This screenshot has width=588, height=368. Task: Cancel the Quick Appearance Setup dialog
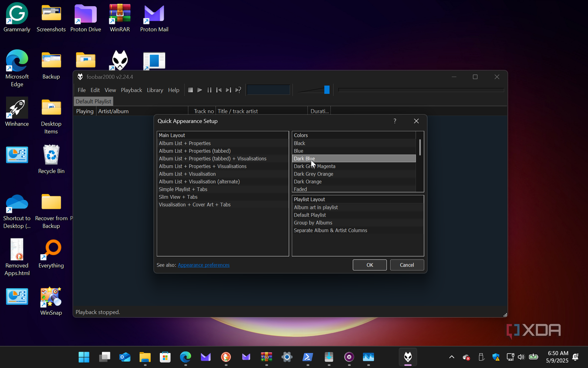pyautogui.click(x=407, y=265)
